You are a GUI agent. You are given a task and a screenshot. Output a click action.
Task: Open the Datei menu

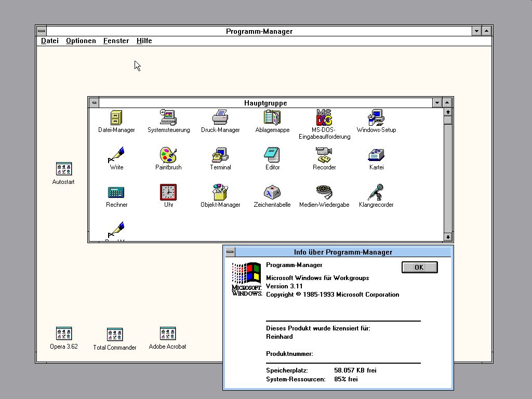(x=50, y=41)
